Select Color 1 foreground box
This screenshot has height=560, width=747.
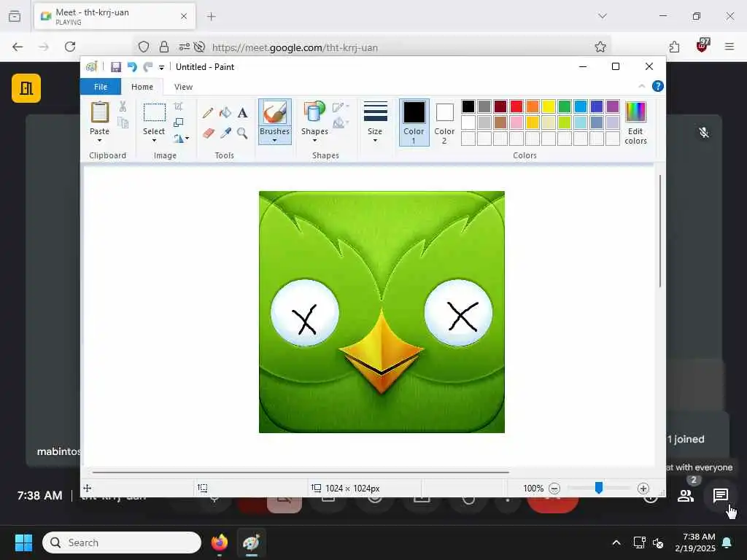[x=414, y=122]
